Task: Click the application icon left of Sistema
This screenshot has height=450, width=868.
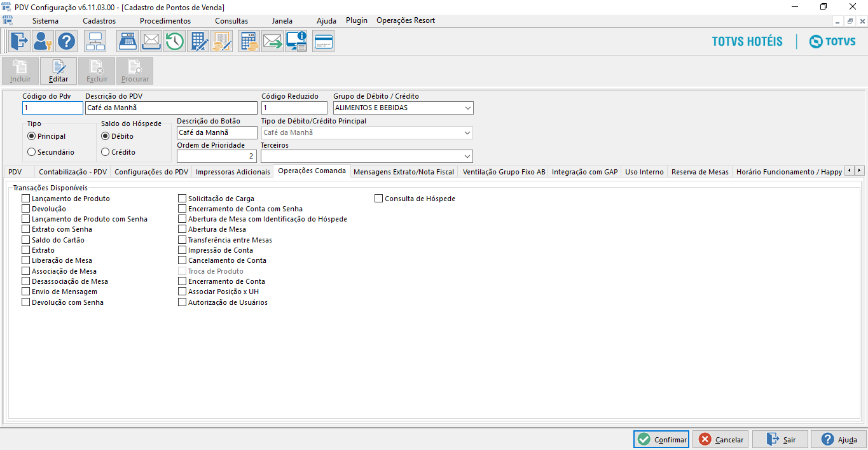Action: tap(8, 20)
